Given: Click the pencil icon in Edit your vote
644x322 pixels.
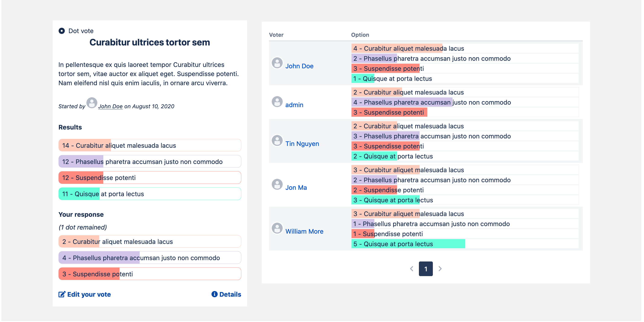Looking at the screenshot, I should (62, 294).
